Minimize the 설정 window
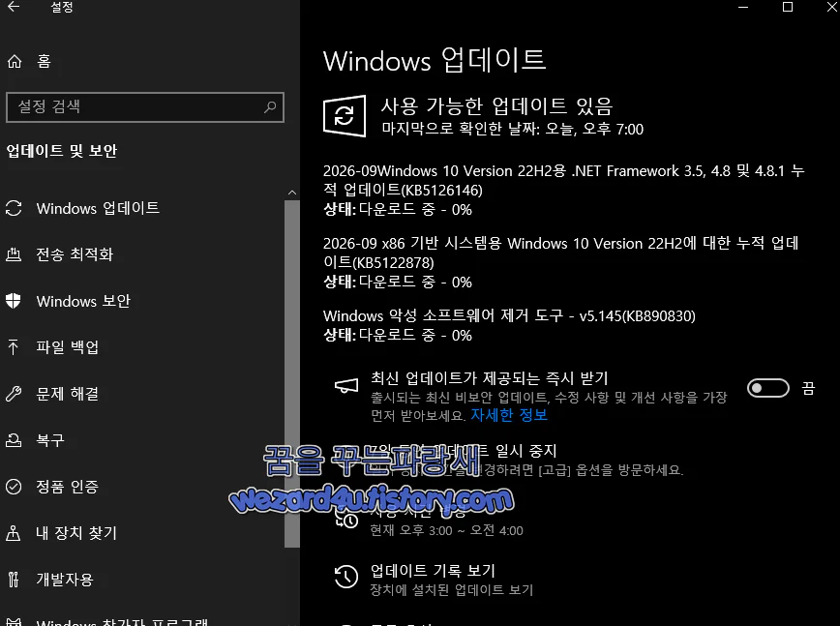The height and width of the screenshot is (626, 840). coord(743,7)
